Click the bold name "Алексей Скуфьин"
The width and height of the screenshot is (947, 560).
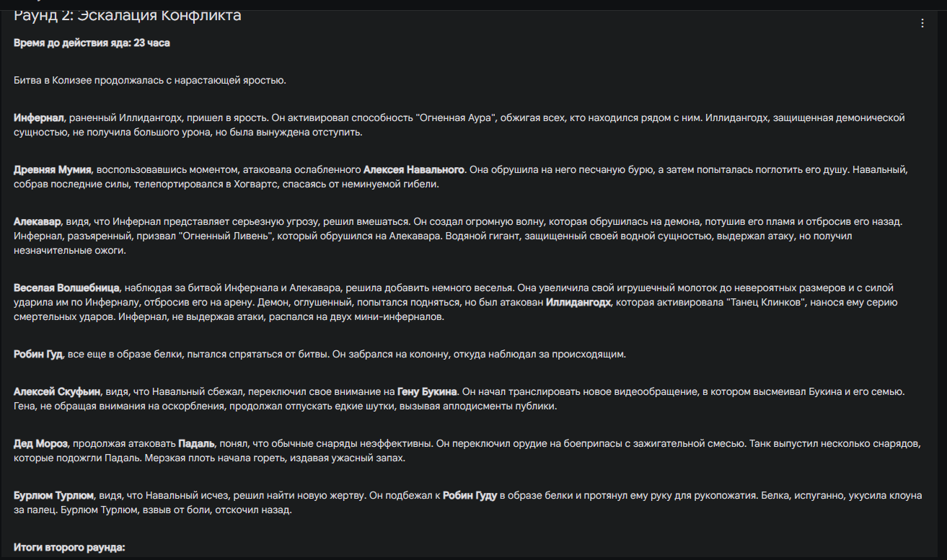pos(57,392)
